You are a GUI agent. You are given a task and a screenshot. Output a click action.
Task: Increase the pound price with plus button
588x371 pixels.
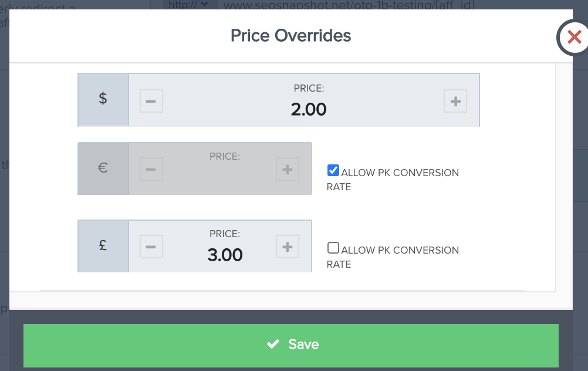(288, 247)
